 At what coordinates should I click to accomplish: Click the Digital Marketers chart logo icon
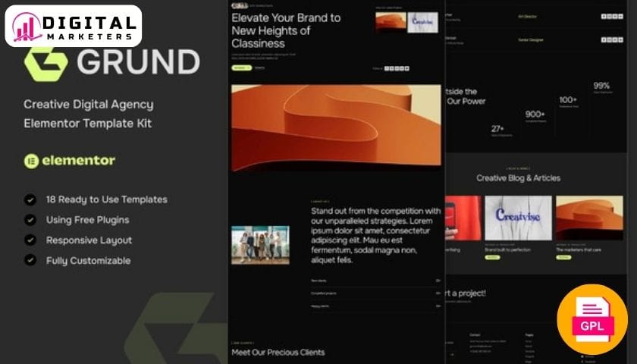point(27,27)
